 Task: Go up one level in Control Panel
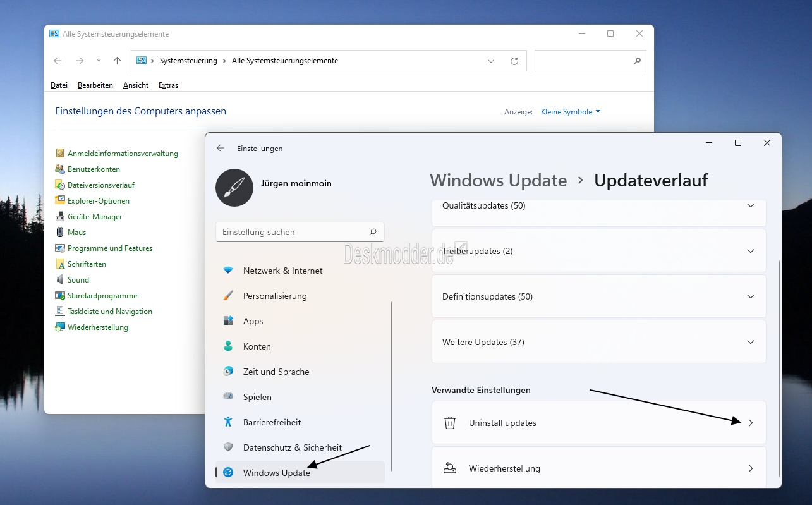click(117, 61)
